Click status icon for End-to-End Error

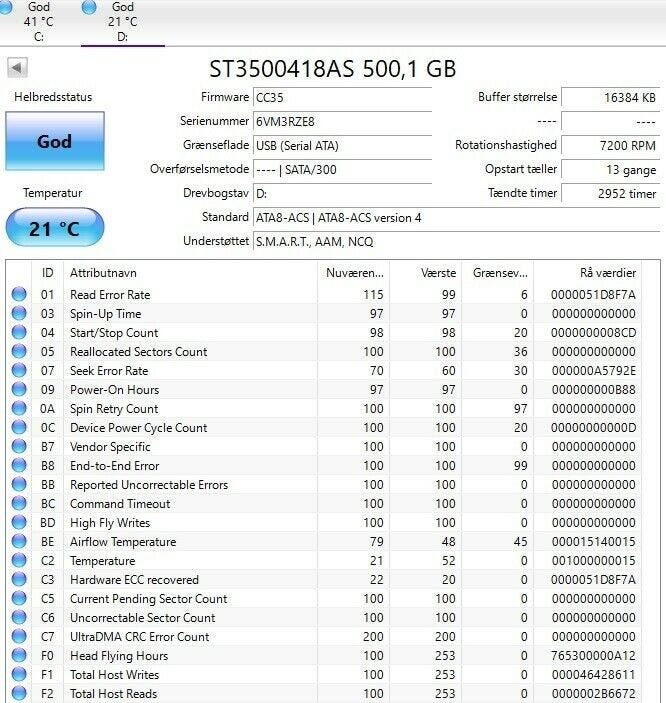coord(19,465)
